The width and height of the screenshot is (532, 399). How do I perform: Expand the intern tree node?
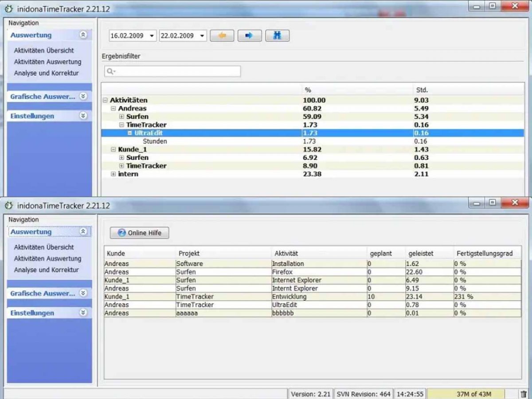pyautogui.click(x=113, y=174)
